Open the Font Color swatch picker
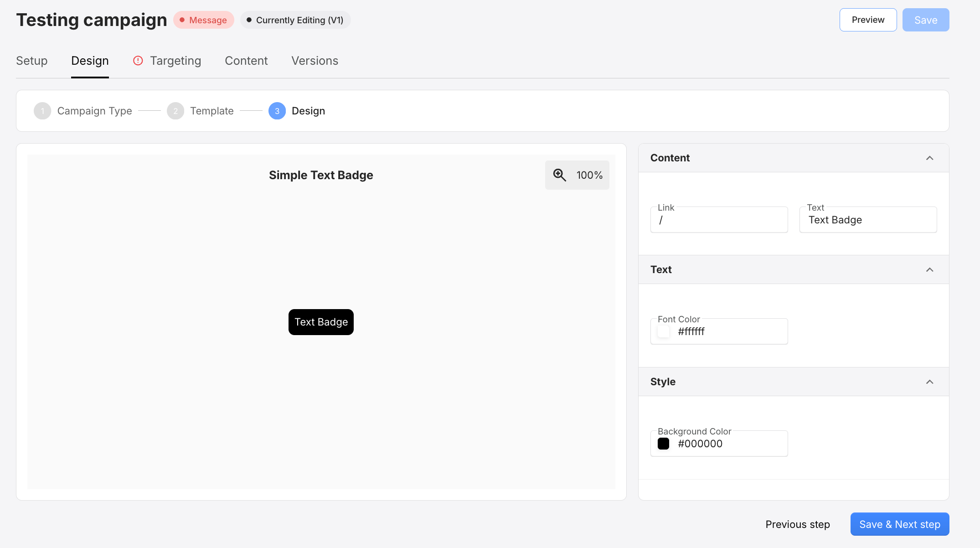Screen dimensions: 980x548 (664, 331)
